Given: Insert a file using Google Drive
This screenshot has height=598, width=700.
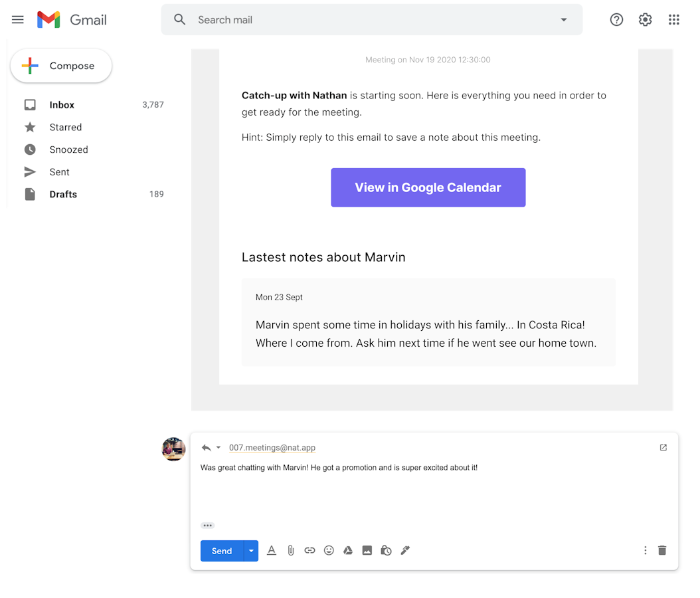Looking at the screenshot, I should click(347, 550).
